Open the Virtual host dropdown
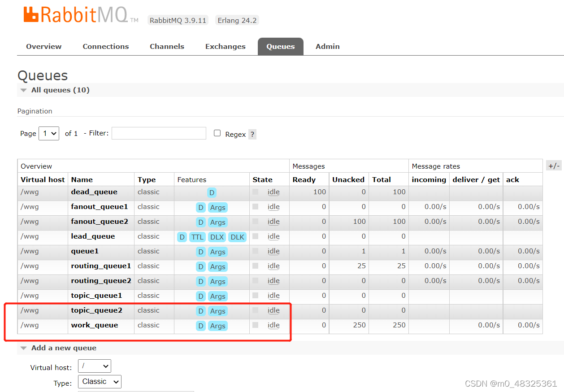The width and height of the screenshot is (564, 392). point(95,366)
